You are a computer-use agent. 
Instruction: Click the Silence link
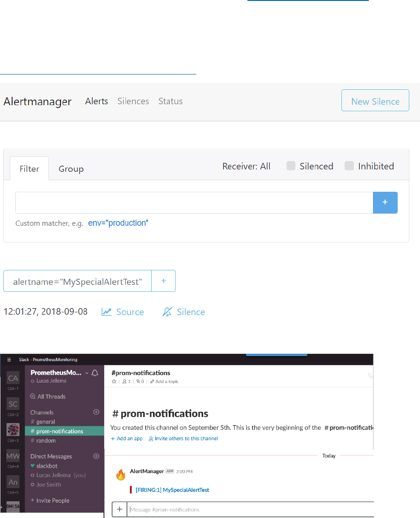pyautogui.click(x=191, y=312)
